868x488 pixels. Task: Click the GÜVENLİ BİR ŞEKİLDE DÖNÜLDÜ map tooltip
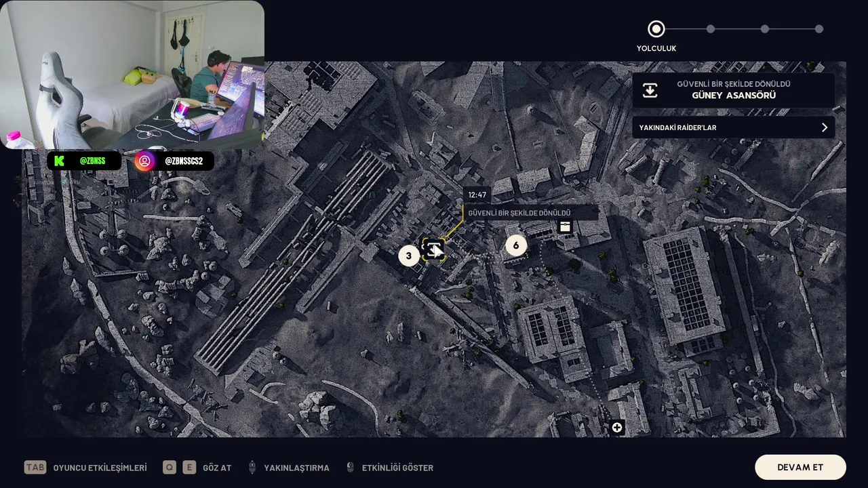531,213
